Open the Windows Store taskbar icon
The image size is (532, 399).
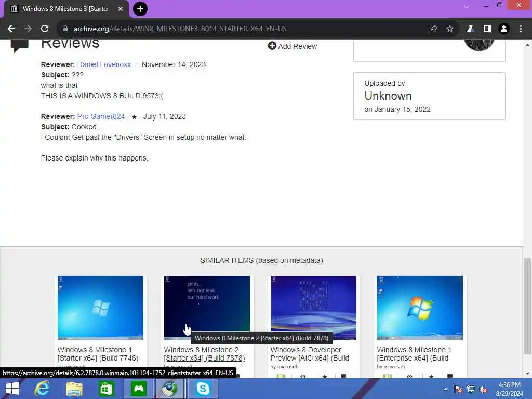(106, 389)
